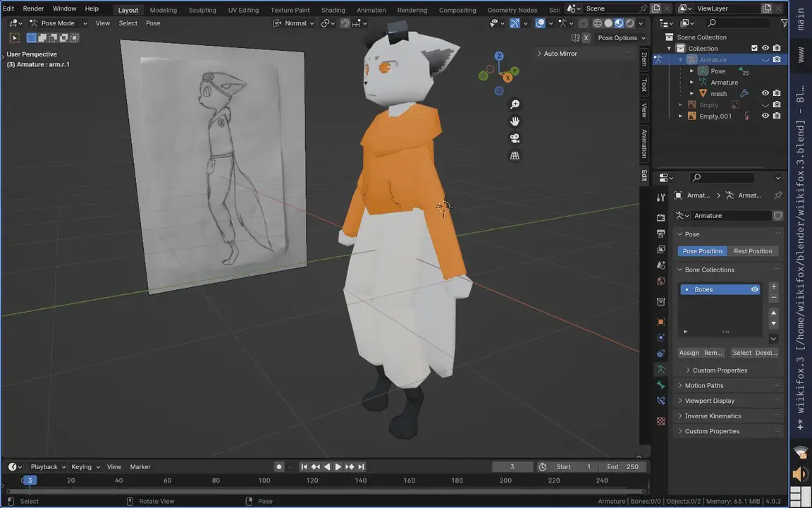The height and width of the screenshot is (508, 812).
Task: Open the Collection properties archive box icon
Action: click(660, 302)
